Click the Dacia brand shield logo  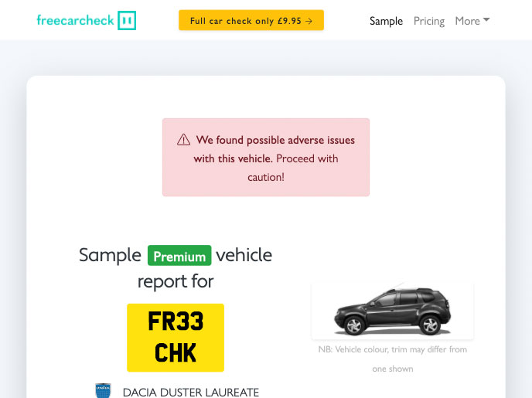point(103,390)
